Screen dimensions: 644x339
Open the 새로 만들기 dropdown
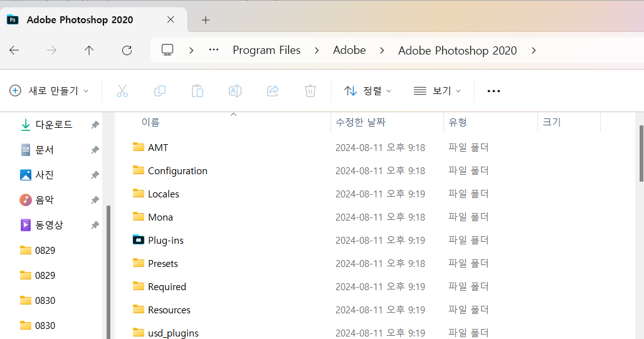point(50,91)
